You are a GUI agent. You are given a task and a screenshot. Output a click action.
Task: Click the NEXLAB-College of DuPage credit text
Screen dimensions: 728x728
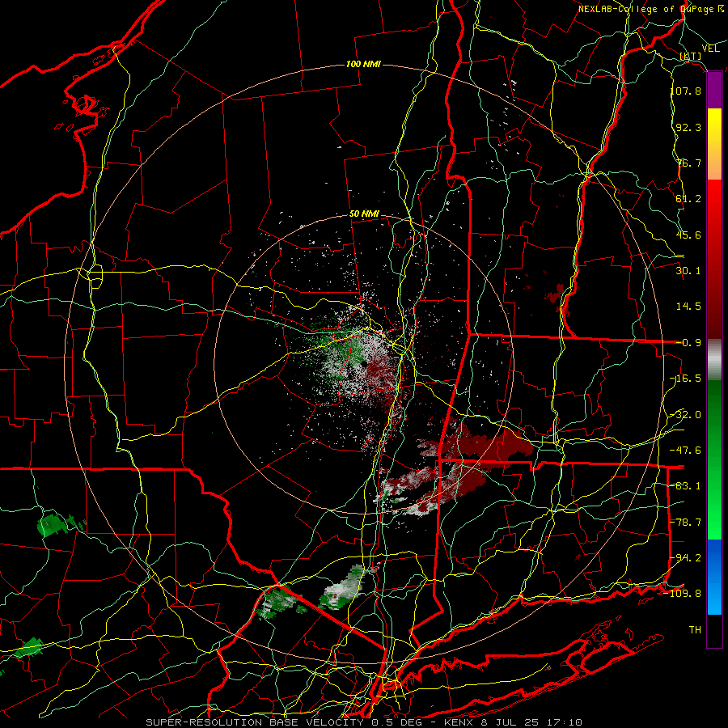[x=651, y=9]
